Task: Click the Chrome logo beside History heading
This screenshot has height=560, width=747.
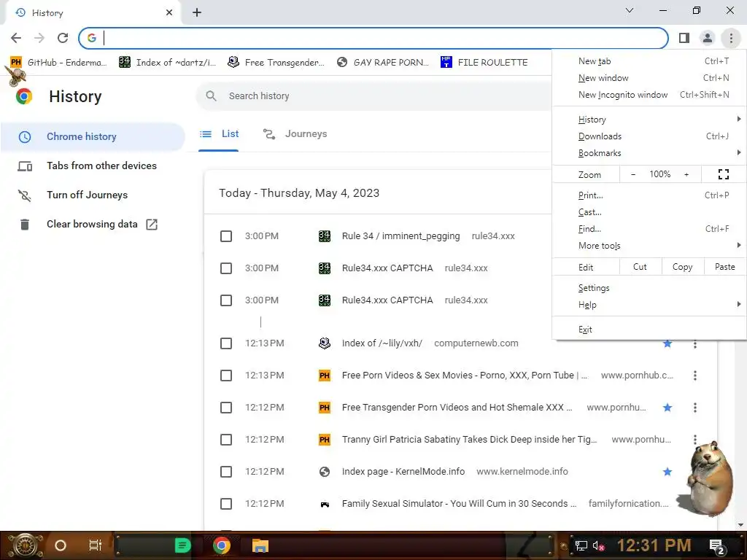Action: [24, 96]
